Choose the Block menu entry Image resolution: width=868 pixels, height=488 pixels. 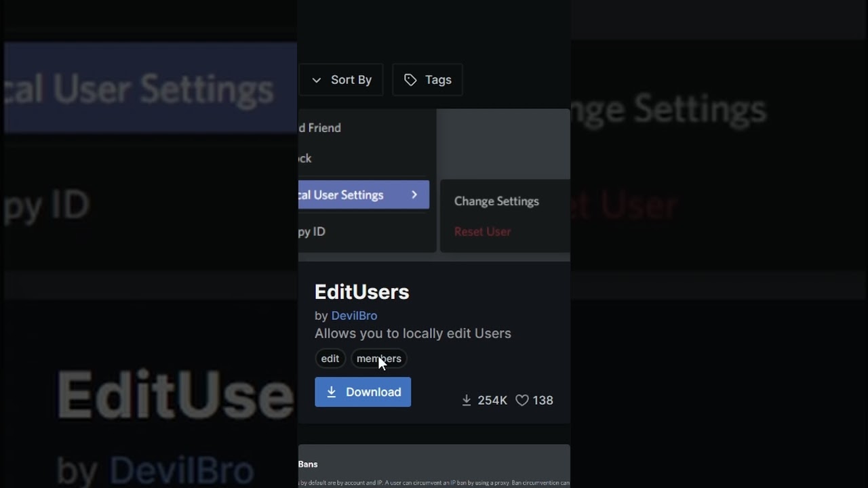pos(304,158)
